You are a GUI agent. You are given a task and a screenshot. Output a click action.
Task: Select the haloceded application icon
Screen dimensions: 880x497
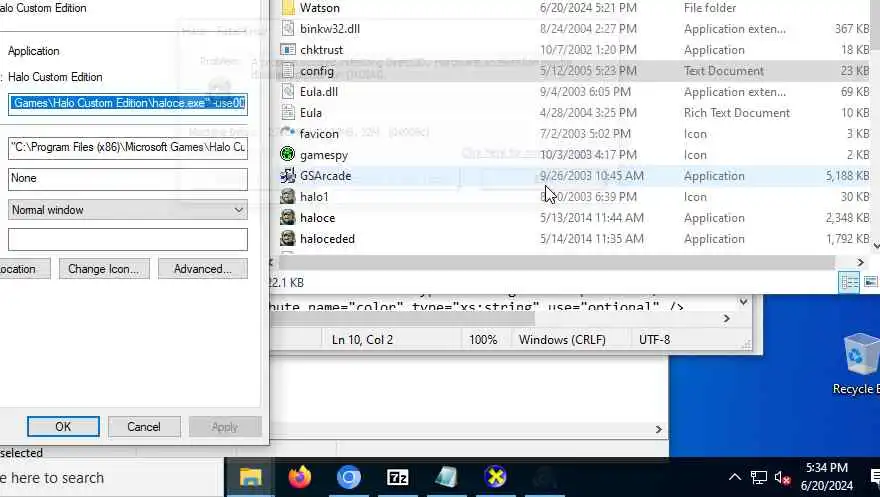pos(288,239)
